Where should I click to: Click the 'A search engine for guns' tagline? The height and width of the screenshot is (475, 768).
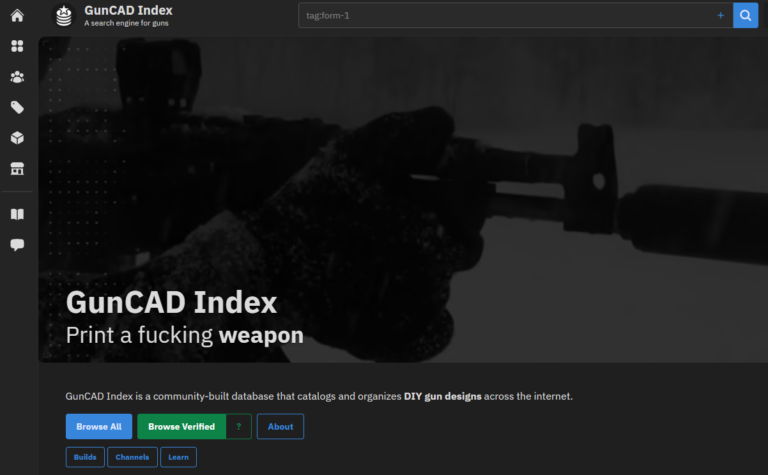pos(126,23)
